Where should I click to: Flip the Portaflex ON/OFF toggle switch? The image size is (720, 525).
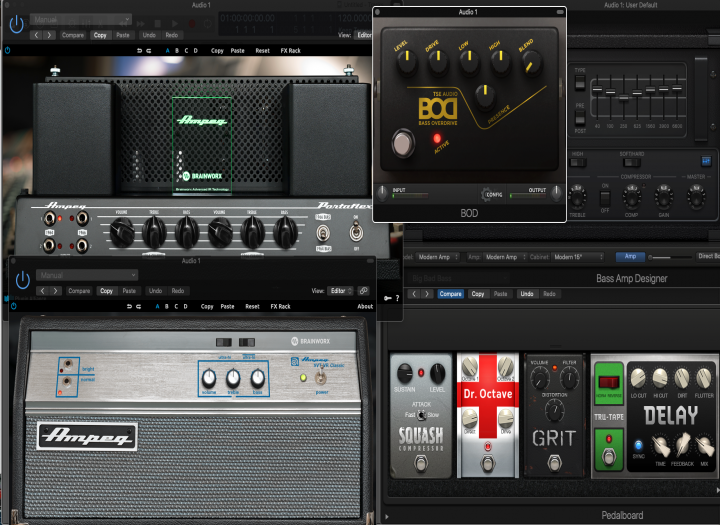[x=355, y=232]
